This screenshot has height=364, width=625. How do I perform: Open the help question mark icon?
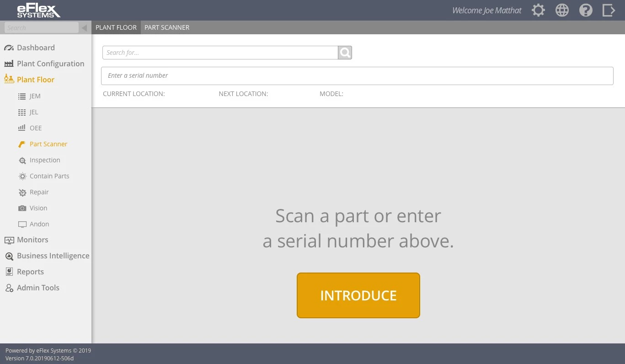click(x=586, y=10)
